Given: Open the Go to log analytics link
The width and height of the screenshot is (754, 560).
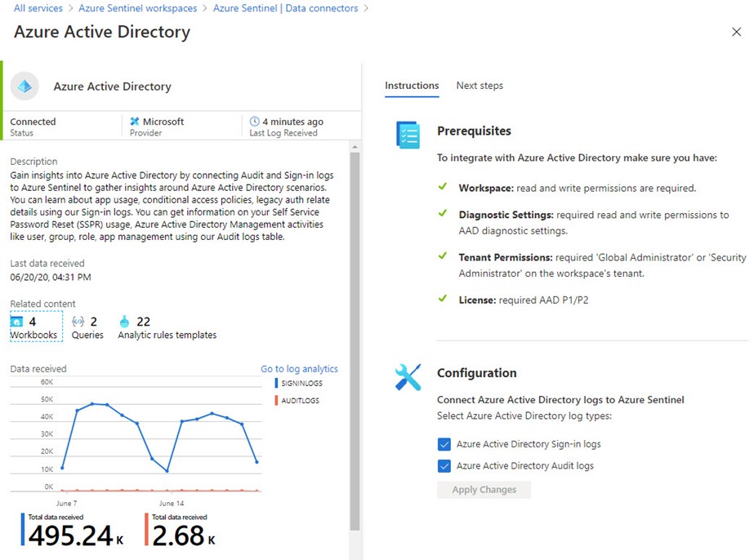Looking at the screenshot, I should coord(299,369).
